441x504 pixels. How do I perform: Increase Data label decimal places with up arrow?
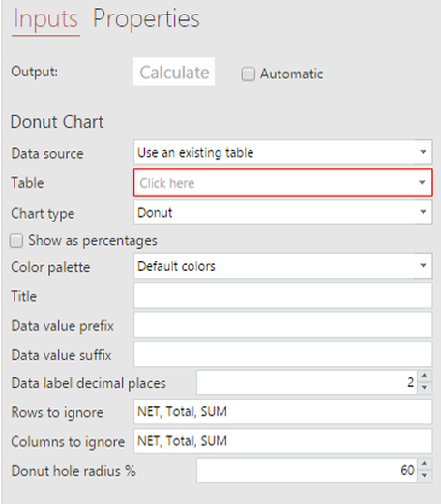click(425, 376)
